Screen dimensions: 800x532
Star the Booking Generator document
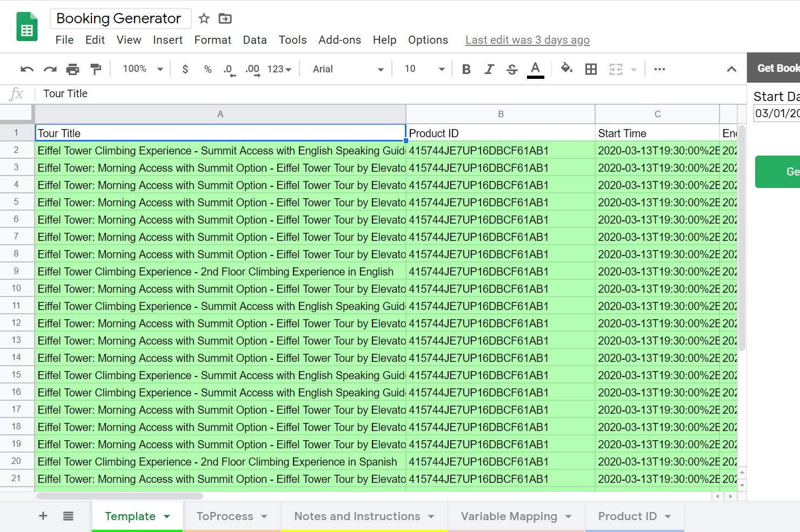(x=204, y=19)
